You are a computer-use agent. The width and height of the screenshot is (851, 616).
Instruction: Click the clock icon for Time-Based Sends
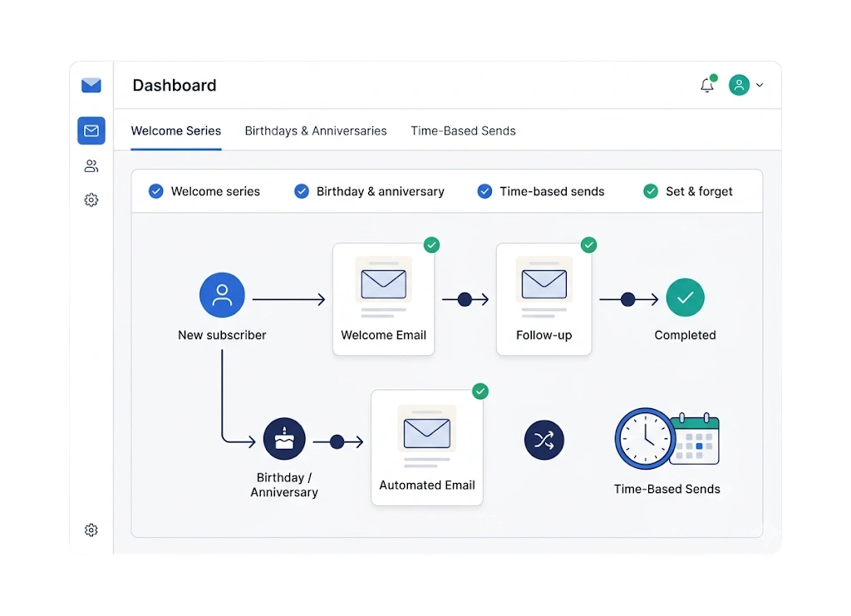tap(645, 439)
